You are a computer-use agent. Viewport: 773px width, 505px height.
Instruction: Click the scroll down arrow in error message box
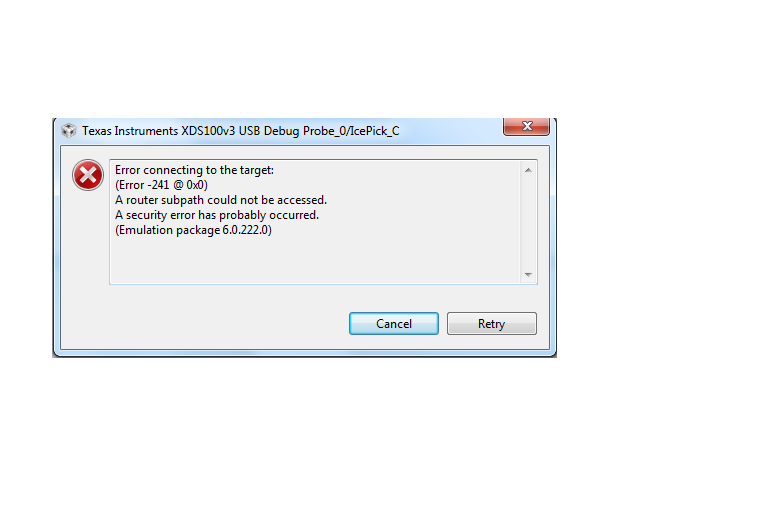click(x=528, y=275)
